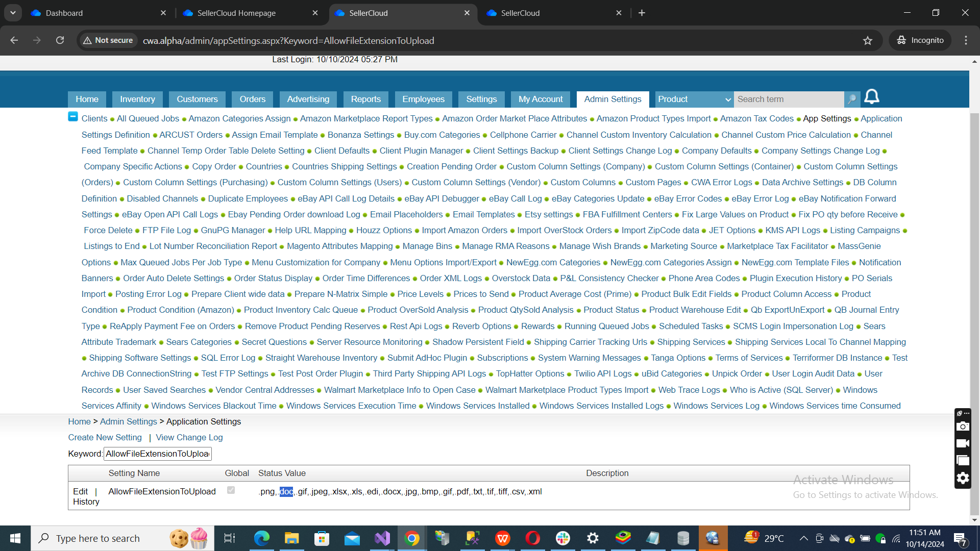Open the Product search type dropdown

694,99
